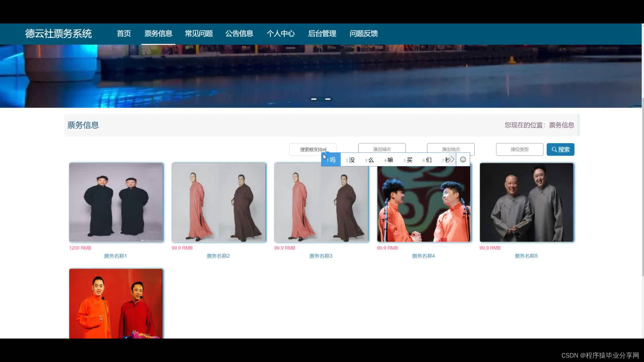
Task: Select first IME candidate 吗
Action: 331,160
